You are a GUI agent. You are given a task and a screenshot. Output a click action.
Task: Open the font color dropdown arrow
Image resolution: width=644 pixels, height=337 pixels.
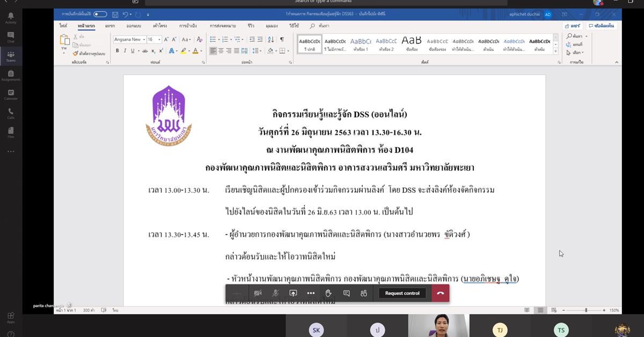(201, 51)
